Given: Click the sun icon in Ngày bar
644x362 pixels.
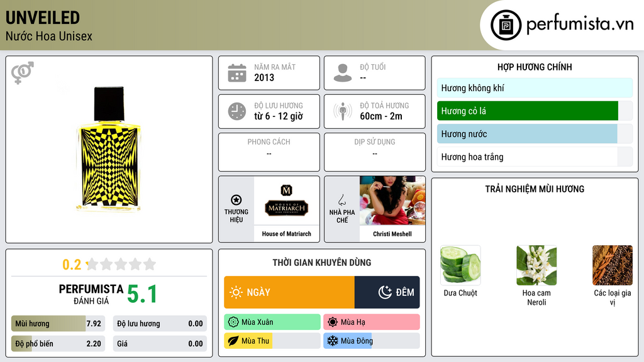Looking at the screenshot, I should [236, 292].
